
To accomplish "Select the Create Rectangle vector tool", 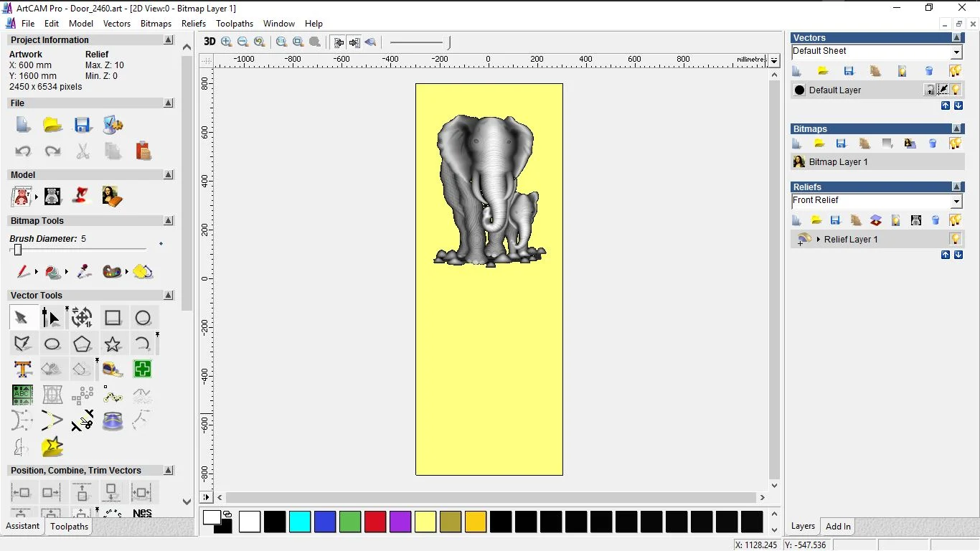I will coord(113,318).
